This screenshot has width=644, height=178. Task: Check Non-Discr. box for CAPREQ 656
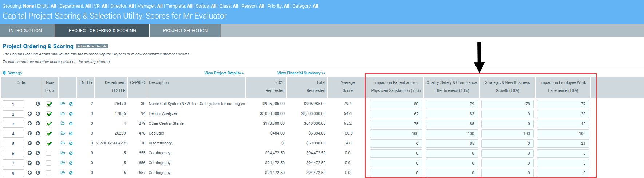(x=49, y=163)
